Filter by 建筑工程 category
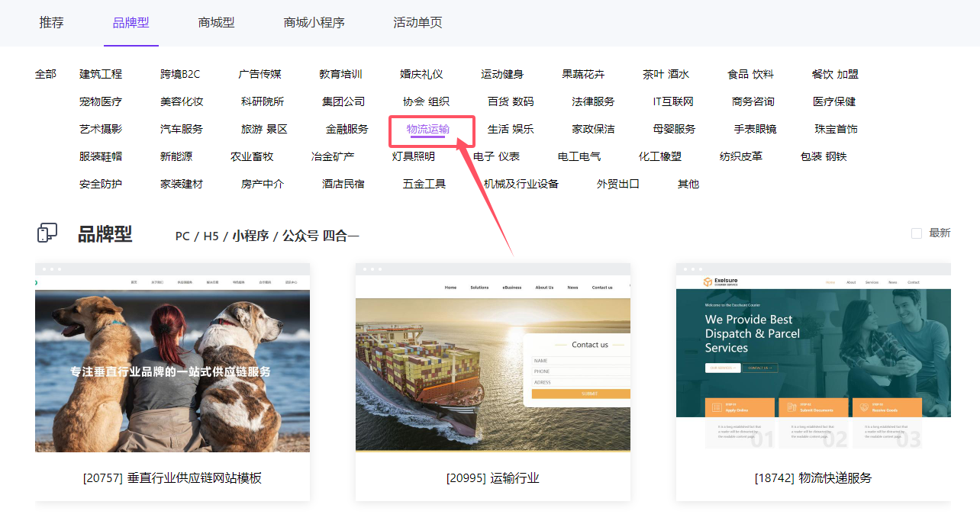 tap(101, 74)
